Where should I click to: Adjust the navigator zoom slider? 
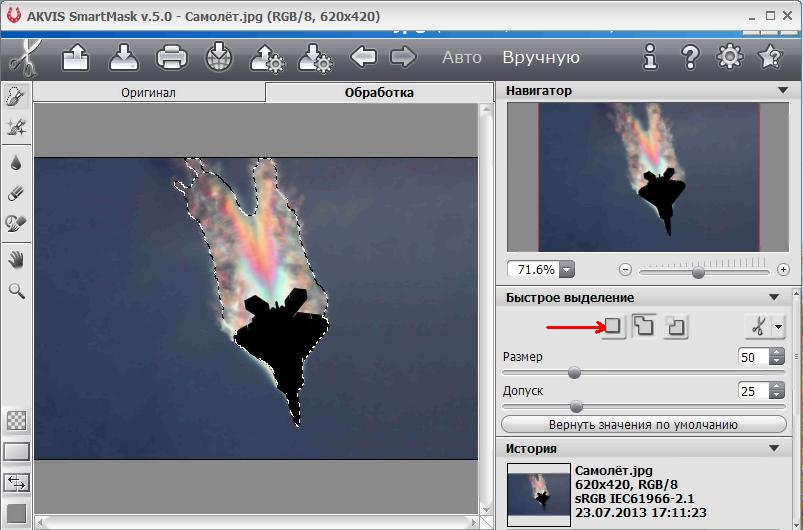[x=698, y=272]
